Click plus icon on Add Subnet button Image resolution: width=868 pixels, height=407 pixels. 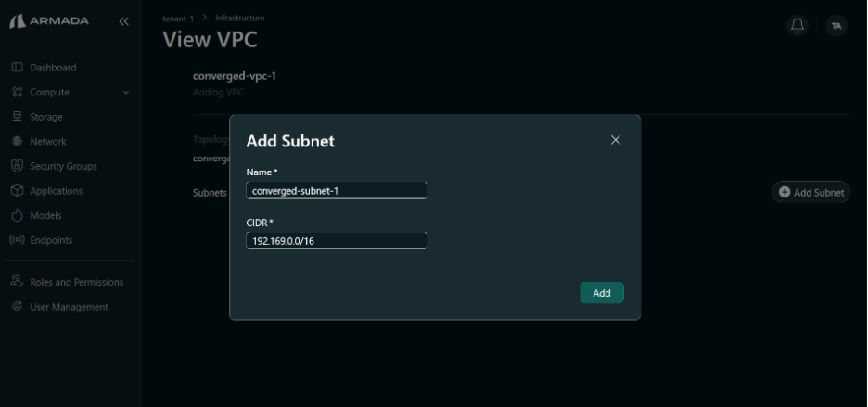(x=784, y=192)
